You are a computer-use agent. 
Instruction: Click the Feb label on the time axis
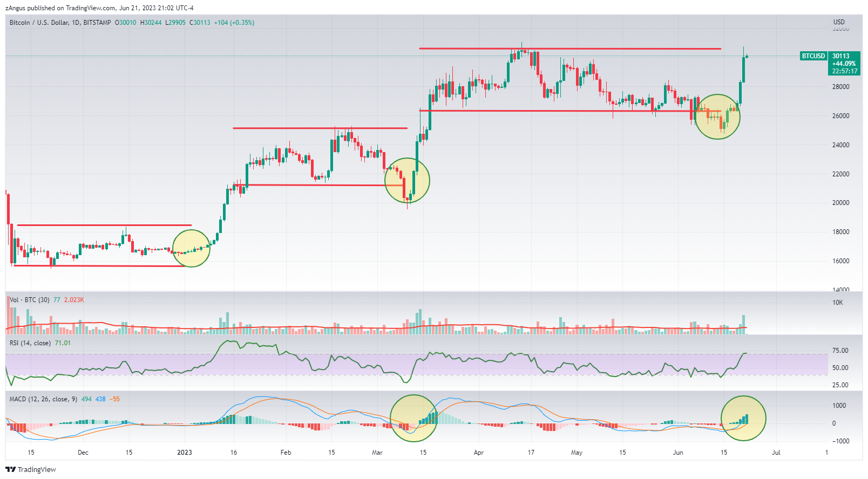[x=286, y=453]
